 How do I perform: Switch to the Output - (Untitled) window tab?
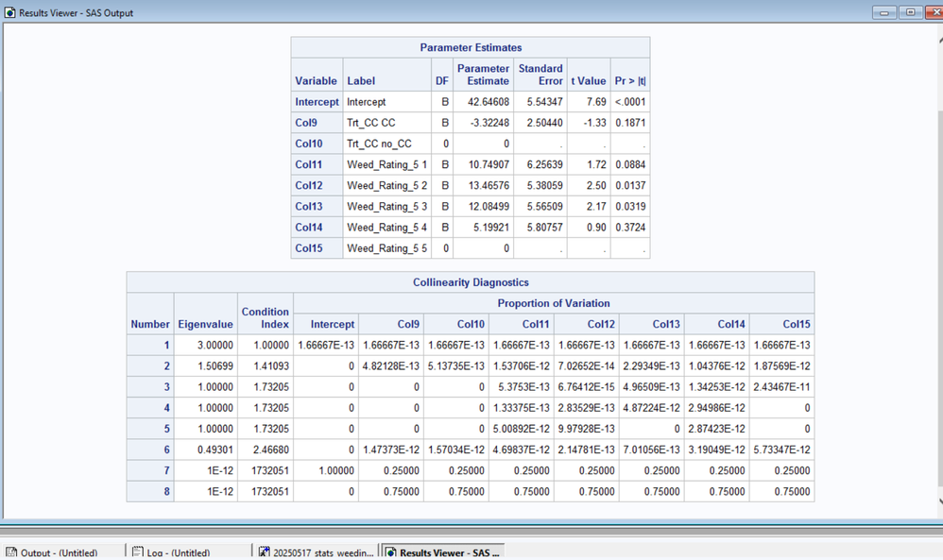pos(57,552)
